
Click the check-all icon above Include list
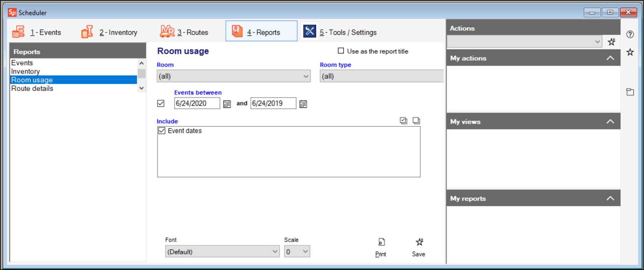[x=403, y=121]
